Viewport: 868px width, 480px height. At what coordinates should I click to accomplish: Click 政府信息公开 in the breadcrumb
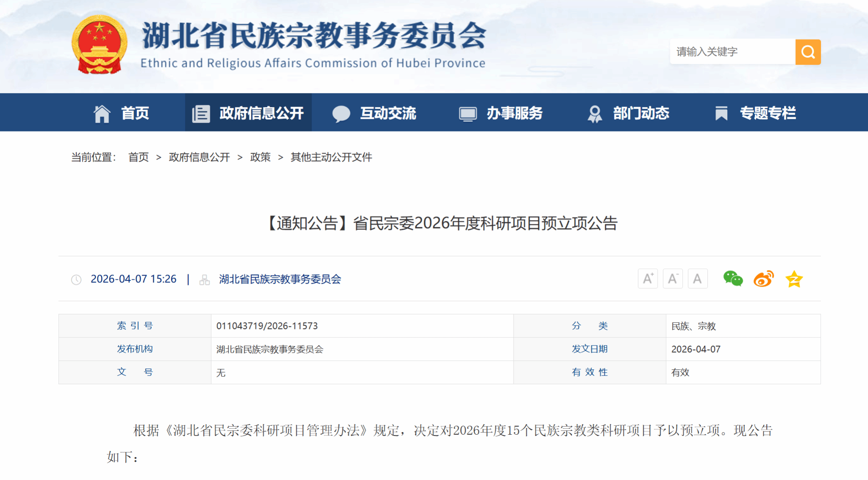coord(199,157)
